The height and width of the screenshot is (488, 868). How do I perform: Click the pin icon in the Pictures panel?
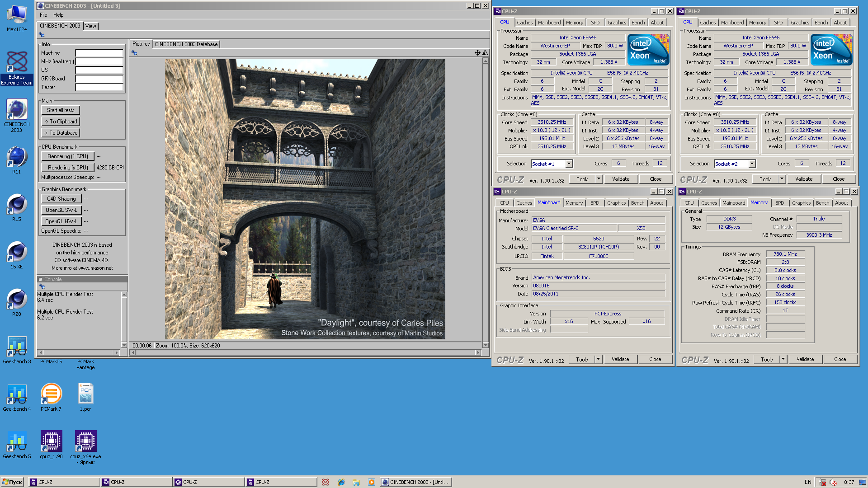(134, 53)
